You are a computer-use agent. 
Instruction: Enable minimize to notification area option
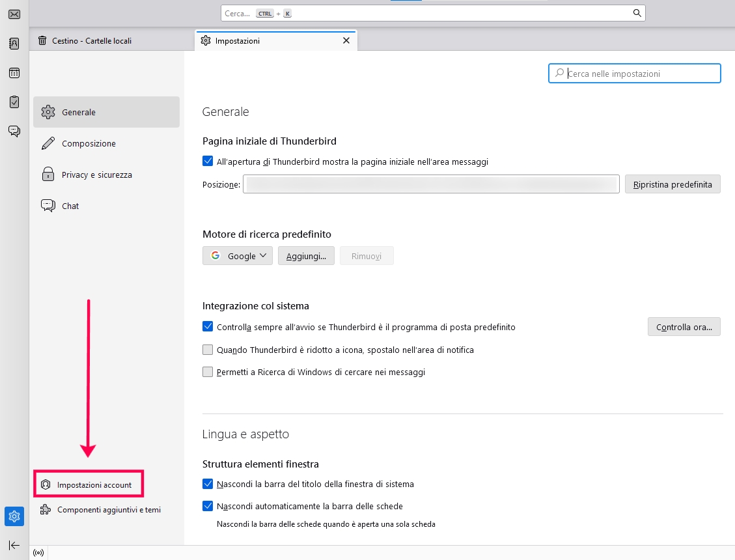pyautogui.click(x=208, y=350)
